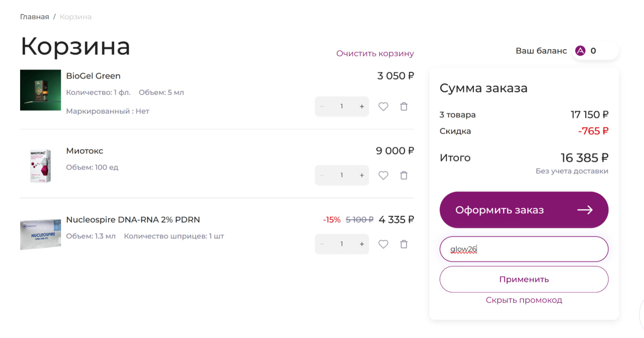The height and width of the screenshot is (338, 644).
Task: Decrease BioGel Green quantity with minus
Action: 322,107
